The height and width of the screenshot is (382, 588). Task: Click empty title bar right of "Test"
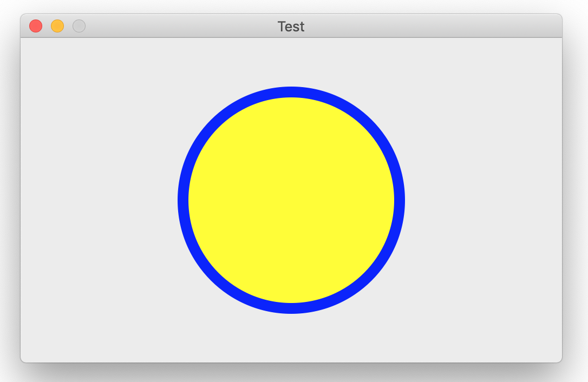[433, 26]
